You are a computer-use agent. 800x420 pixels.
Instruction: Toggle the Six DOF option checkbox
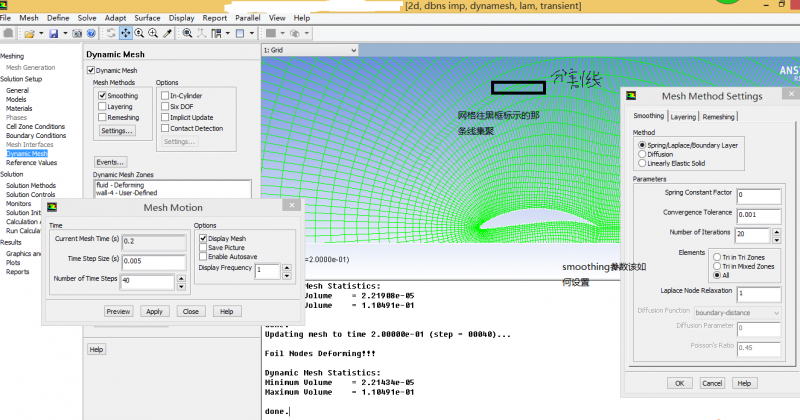[165, 106]
